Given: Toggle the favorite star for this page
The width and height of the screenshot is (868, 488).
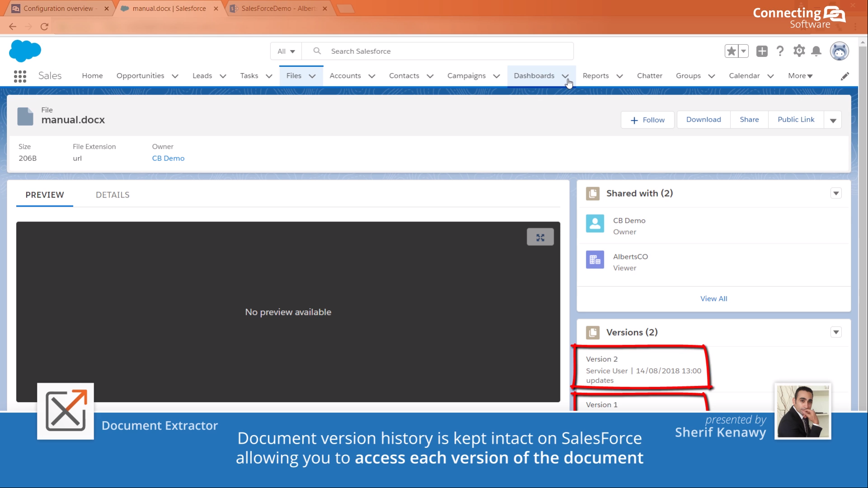Looking at the screenshot, I should (732, 51).
